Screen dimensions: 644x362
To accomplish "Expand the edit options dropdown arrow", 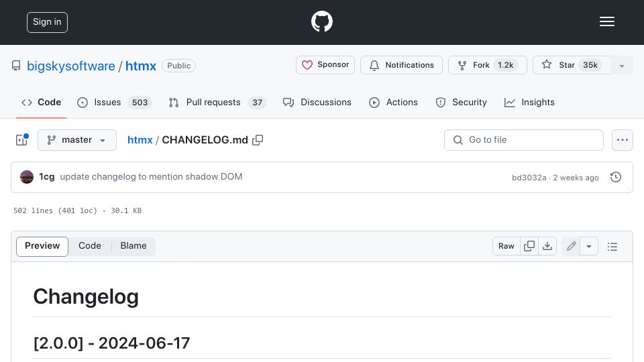I will [x=589, y=246].
